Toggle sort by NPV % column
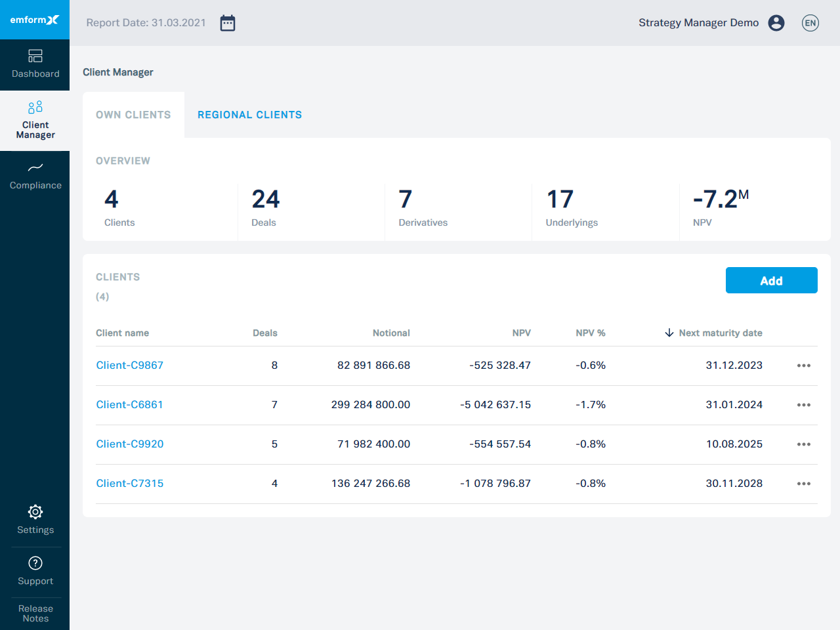Viewport: 840px width, 630px height. point(590,333)
